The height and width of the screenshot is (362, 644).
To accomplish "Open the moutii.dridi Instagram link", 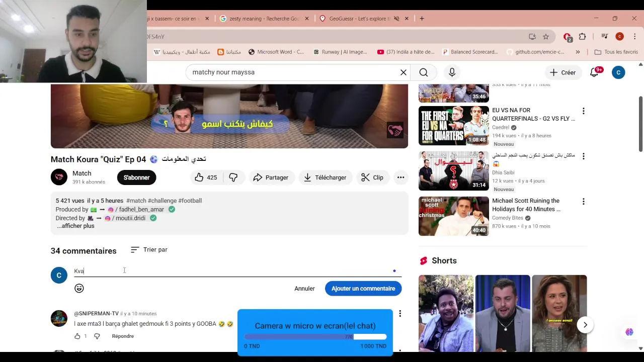I will [x=126, y=218].
